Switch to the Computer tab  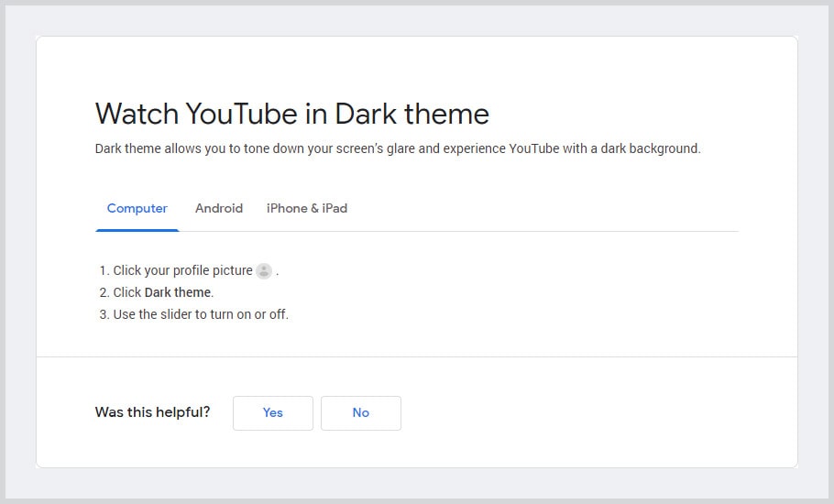(x=137, y=208)
